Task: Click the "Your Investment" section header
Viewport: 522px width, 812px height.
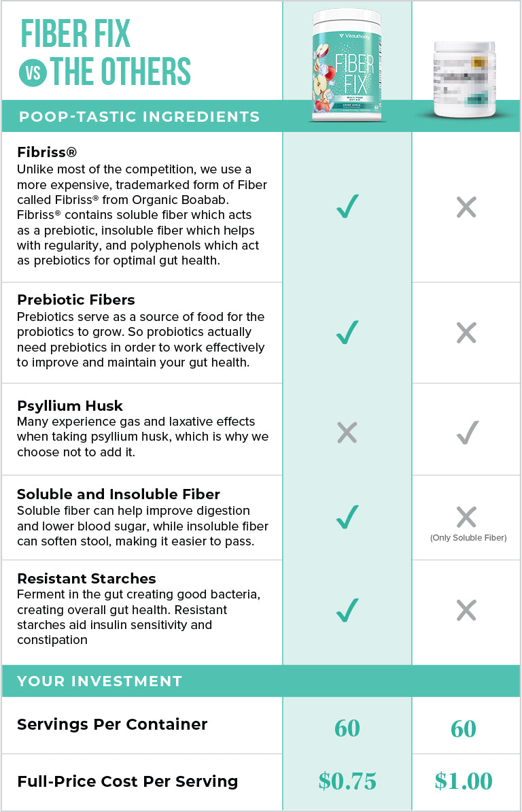Action: click(x=99, y=681)
